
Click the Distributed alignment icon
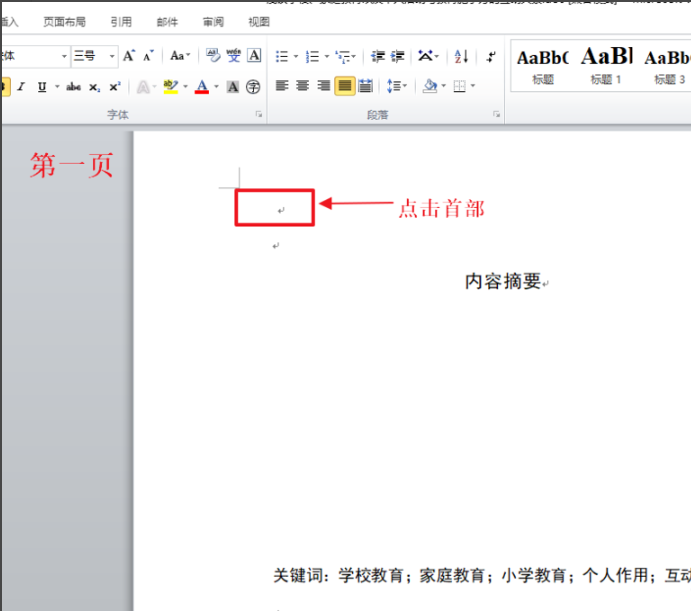point(365,86)
